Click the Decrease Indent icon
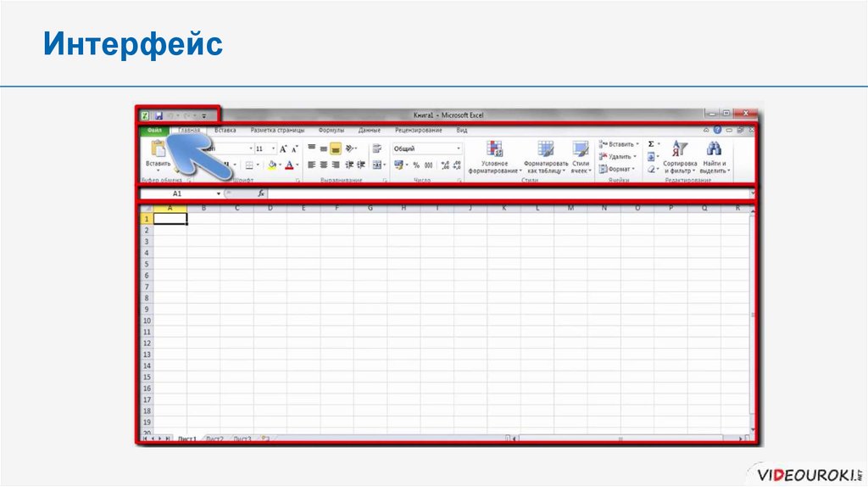868x487 pixels. pos(349,165)
